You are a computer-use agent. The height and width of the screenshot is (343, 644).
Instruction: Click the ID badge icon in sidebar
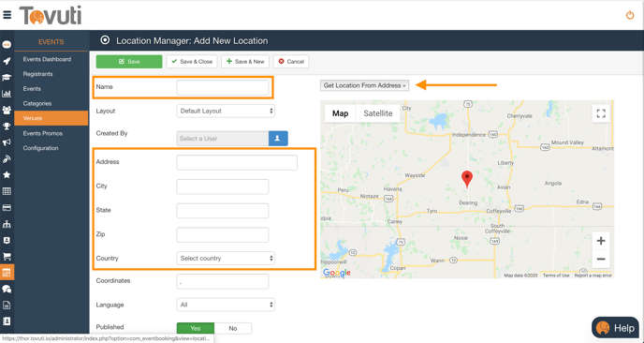[7, 240]
